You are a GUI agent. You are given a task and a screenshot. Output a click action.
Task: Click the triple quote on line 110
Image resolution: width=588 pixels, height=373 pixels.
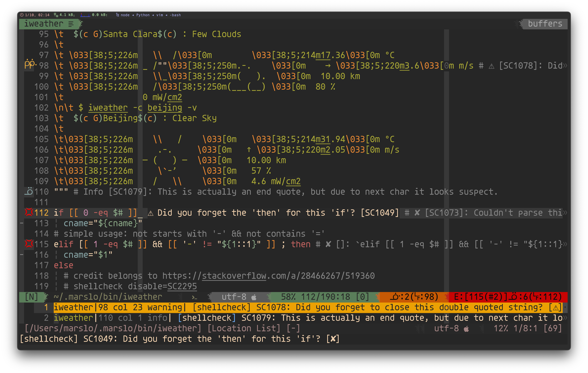pos(61,190)
